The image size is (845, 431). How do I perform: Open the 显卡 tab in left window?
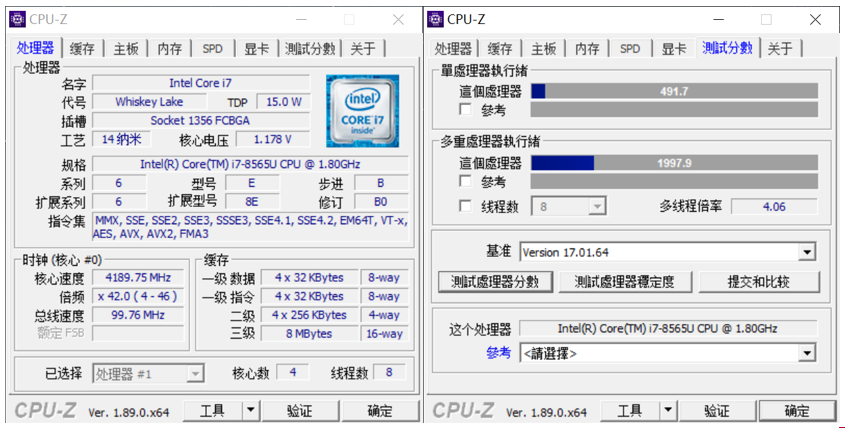[257, 49]
